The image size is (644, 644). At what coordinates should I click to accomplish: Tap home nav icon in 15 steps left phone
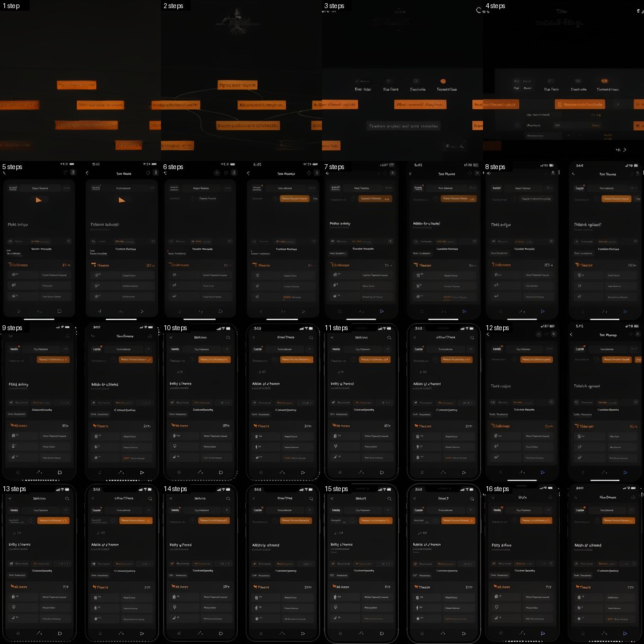tap(340, 633)
